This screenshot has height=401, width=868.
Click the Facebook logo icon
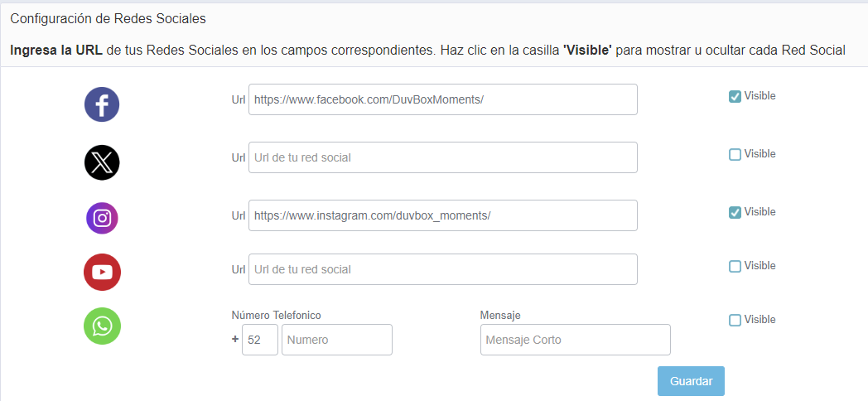click(x=102, y=104)
